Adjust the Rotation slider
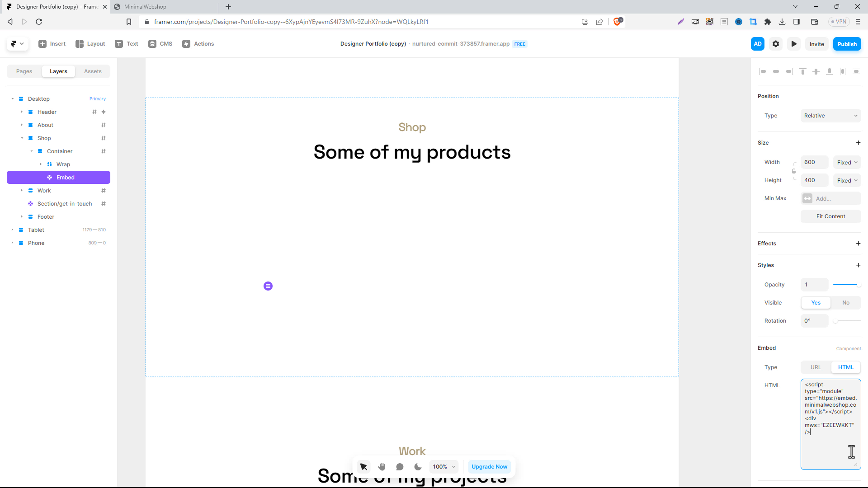The image size is (868, 488). click(847, 321)
